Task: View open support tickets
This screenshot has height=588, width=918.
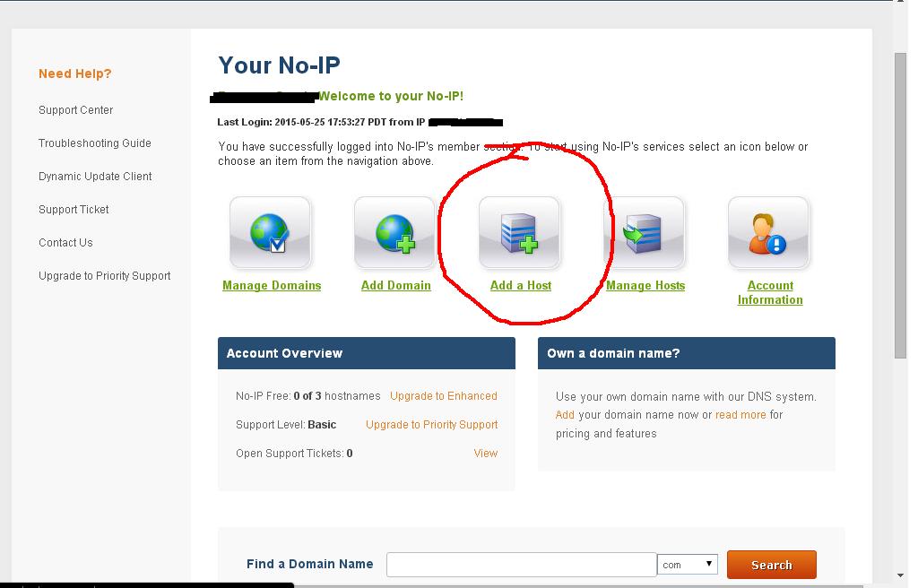Action: [485, 454]
